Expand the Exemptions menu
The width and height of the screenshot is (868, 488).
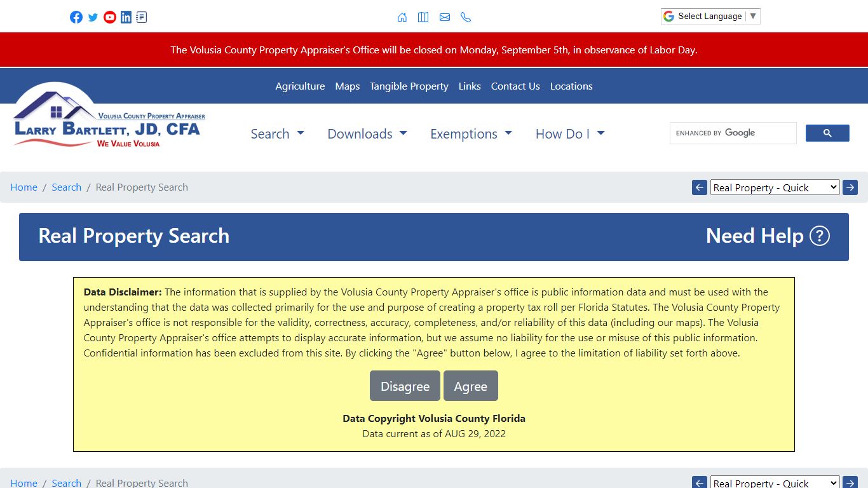click(471, 134)
